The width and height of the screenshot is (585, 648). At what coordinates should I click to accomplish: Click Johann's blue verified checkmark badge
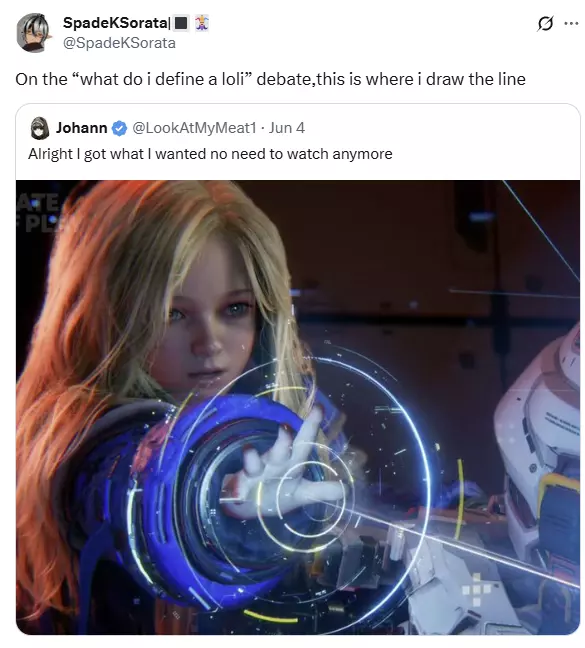point(119,129)
